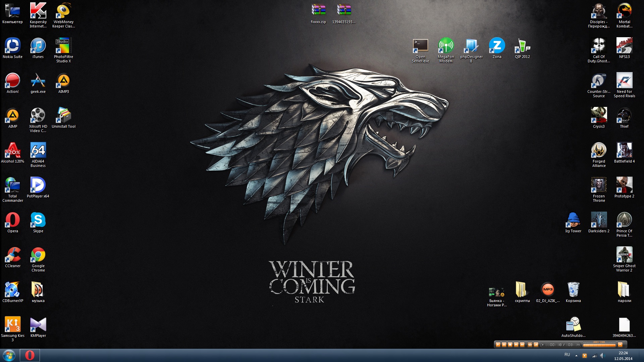Open the Windows Start menu
The width and height of the screenshot is (644, 362).
click(9, 355)
